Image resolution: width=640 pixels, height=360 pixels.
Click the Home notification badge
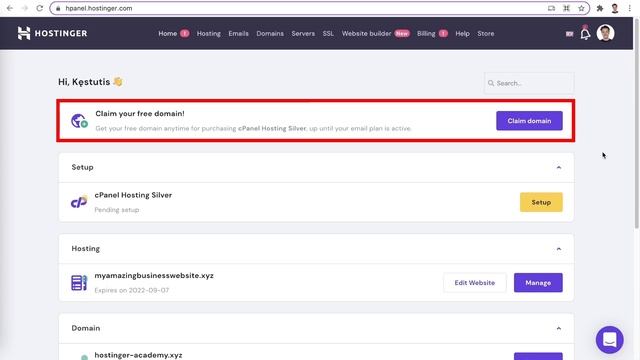184,33
